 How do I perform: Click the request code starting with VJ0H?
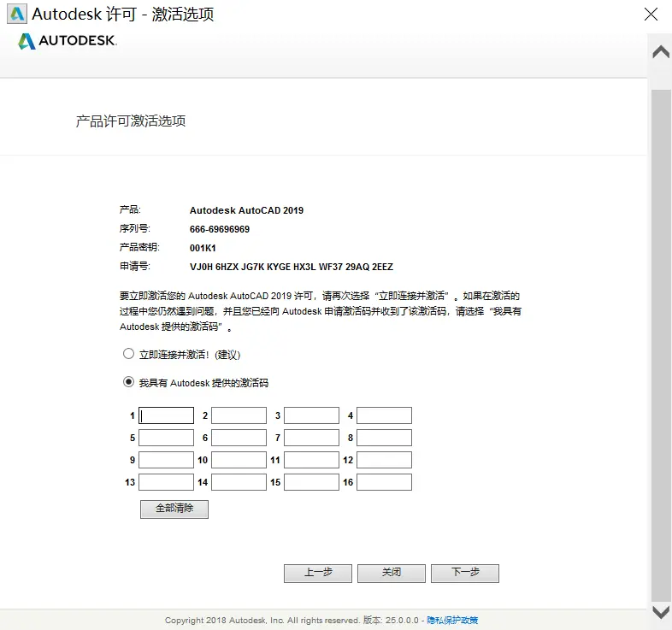[292, 267]
